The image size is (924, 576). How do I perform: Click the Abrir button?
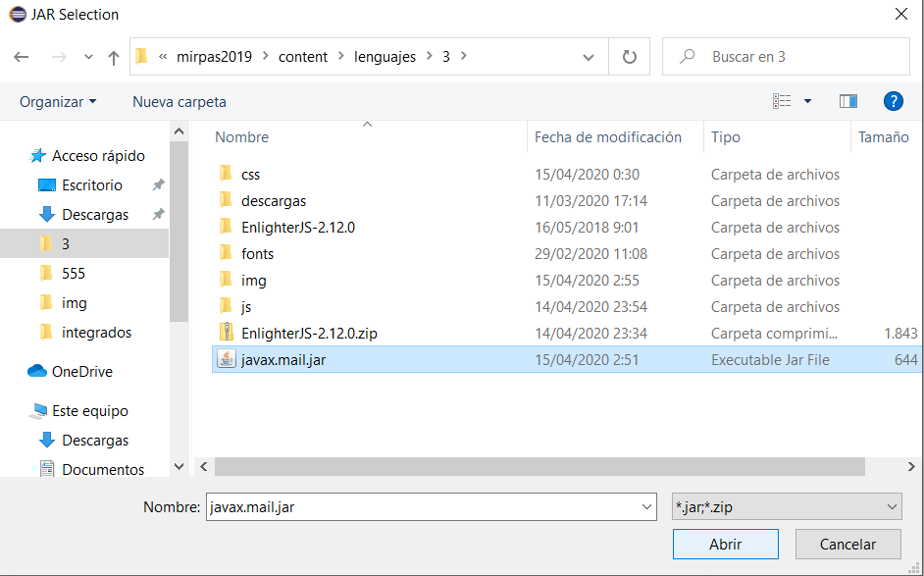click(726, 545)
